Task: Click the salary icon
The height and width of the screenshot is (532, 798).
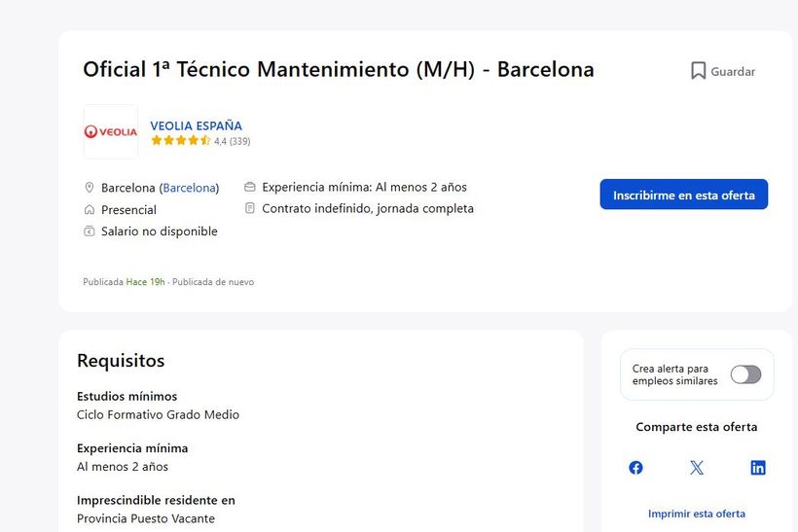Action: [x=90, y=231]
